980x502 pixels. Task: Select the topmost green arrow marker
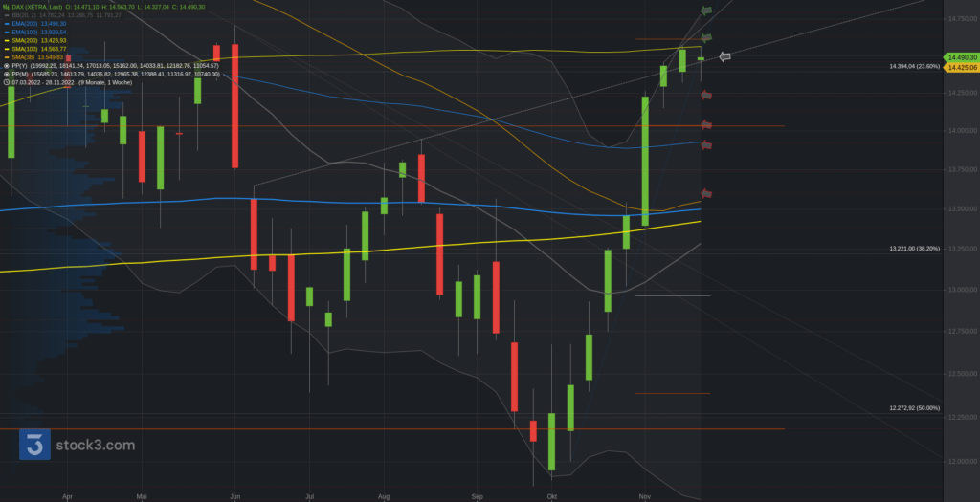pyautogui.click(x=706, y=11)
